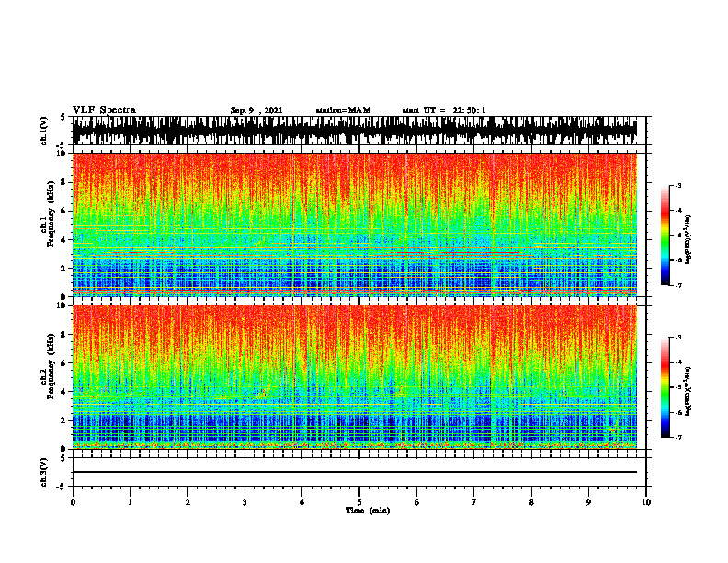Click time axis tick label 5
This screenshot has width=728, height=563.
(x=359, y=502)
